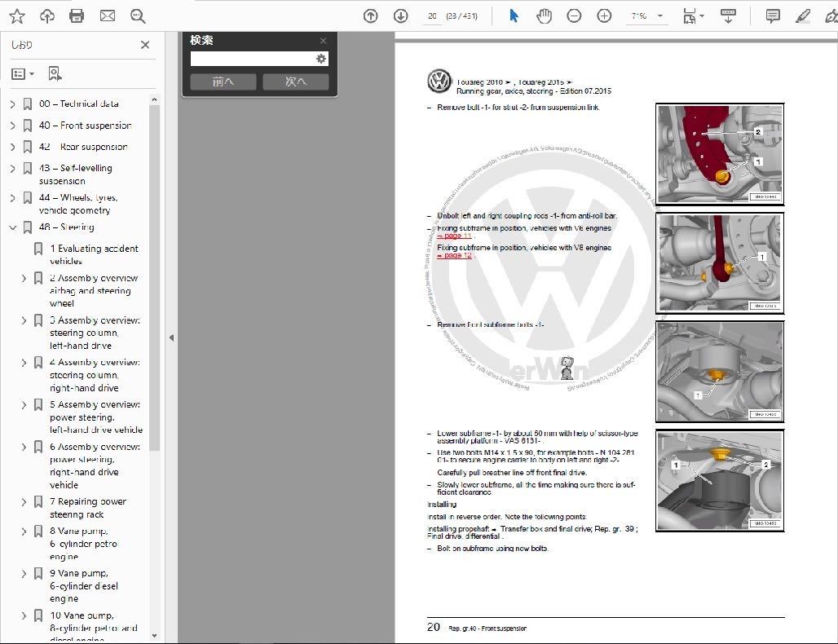Expand 8 Vane pump 6-cylinder petrol bookmark
This screenshot has height=644, width=838.
[x=24, y=532]
